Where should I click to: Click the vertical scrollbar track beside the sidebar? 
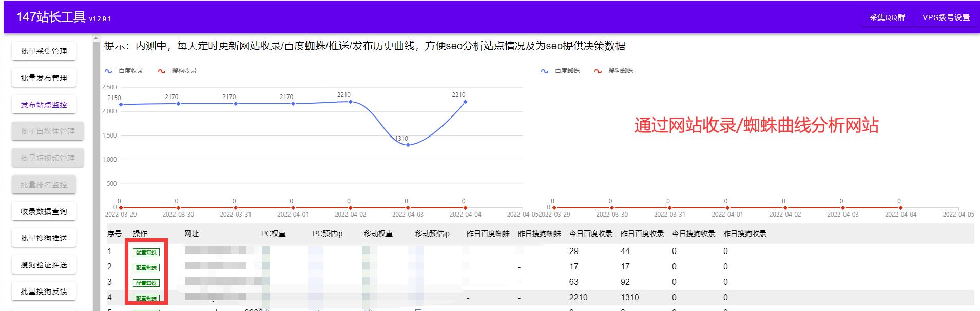(x=96, y=176)
